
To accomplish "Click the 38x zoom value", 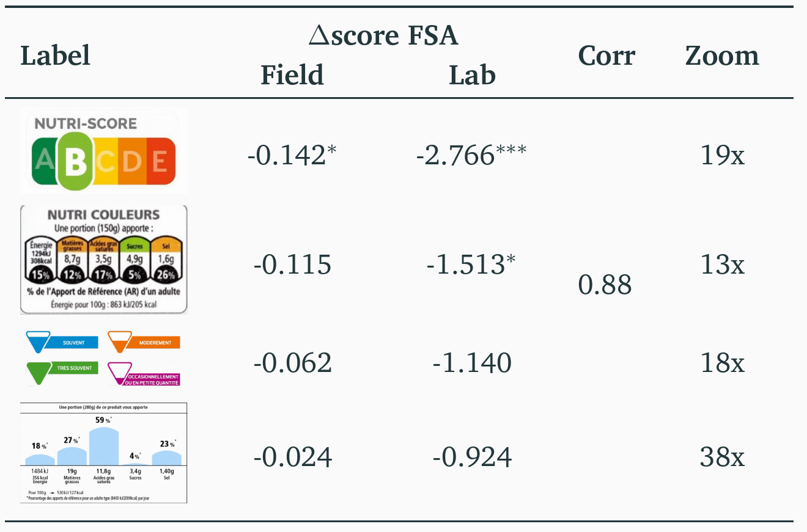I will click(722, 457).
